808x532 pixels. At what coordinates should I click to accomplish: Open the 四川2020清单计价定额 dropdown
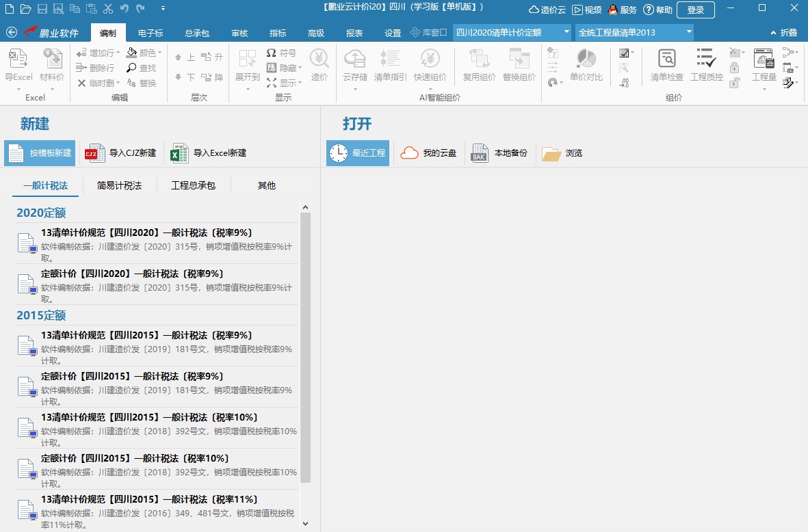pos(566,32)
